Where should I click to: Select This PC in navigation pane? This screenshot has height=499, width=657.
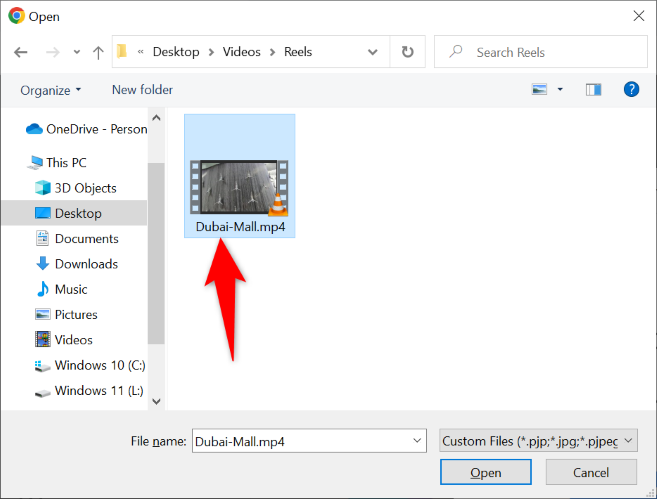57,163
